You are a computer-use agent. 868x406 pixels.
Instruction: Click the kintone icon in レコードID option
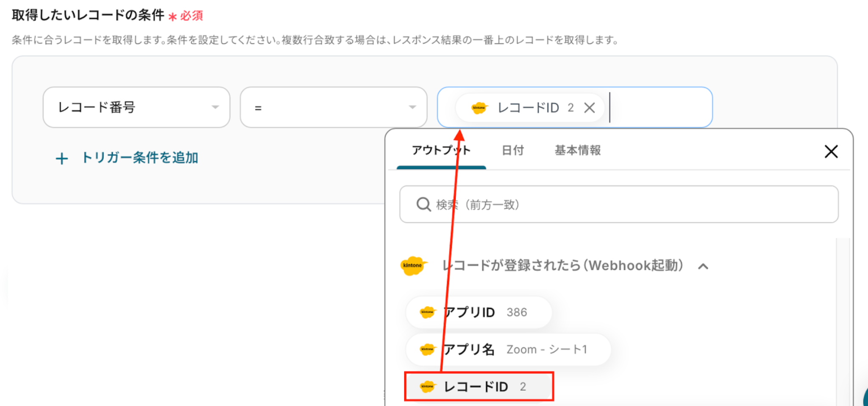coord(427,386)
